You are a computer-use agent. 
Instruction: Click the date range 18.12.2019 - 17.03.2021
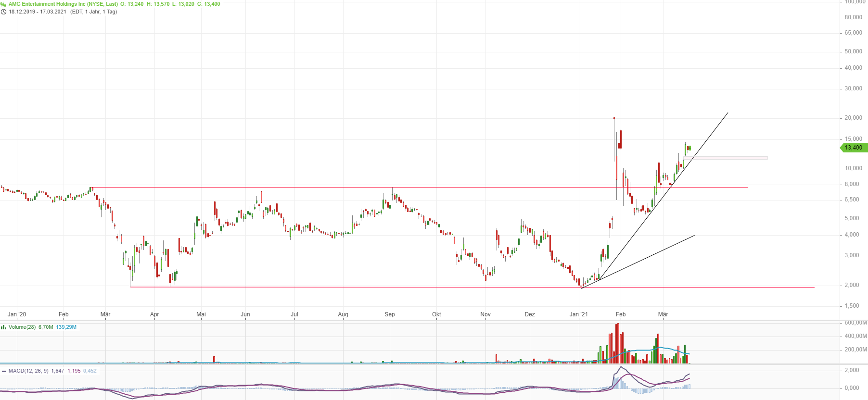38,12
